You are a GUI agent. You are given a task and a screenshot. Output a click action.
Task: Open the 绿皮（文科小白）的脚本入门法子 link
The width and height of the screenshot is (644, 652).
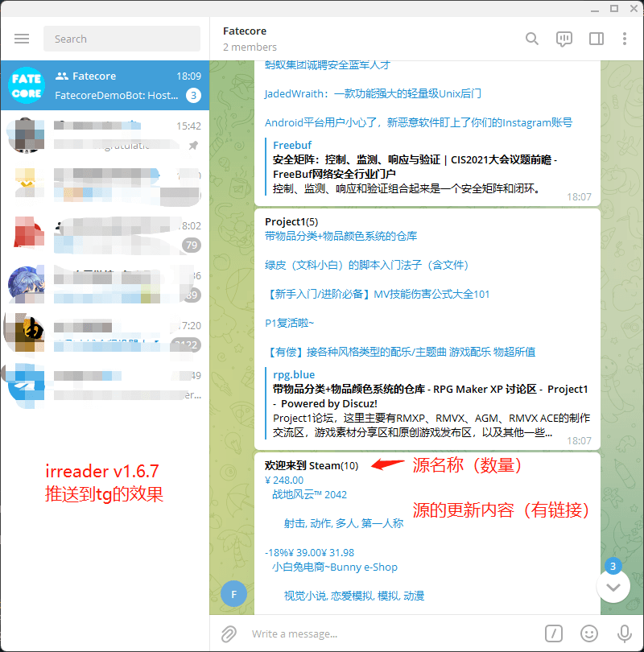[x=367, y=266]
